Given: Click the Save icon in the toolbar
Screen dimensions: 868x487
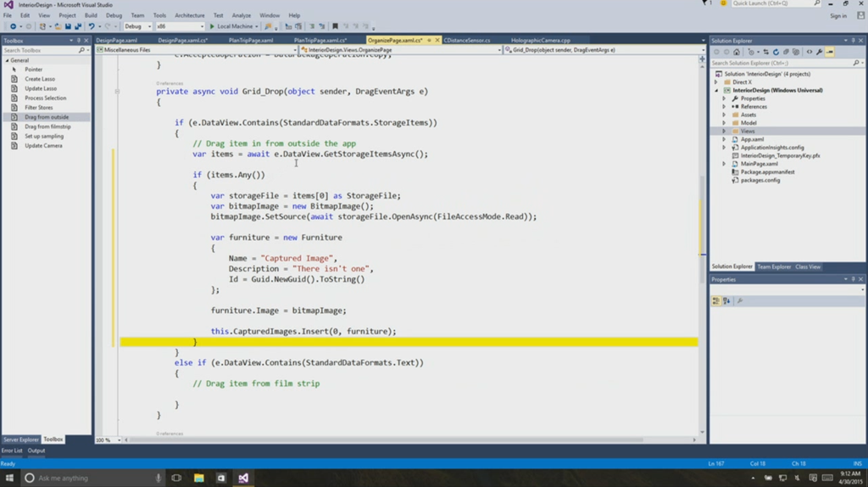Looking at the screenshot, I should coord(68,26).
